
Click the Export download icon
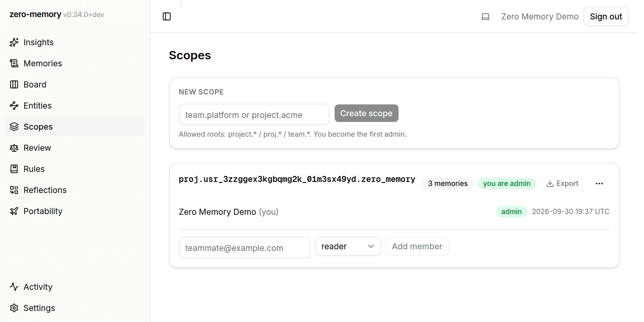click(x=550, y=184)
